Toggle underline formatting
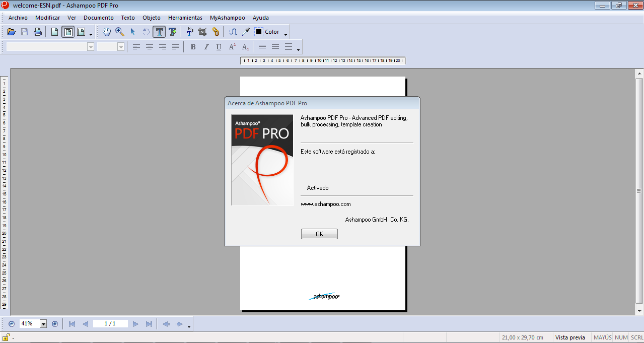644x343 pixels. point(219,47)
